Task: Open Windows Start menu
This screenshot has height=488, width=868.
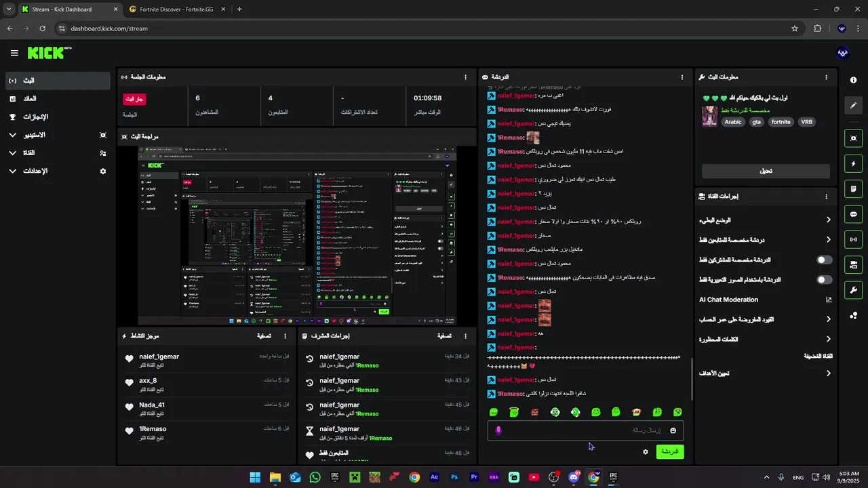Action: coord(255,477)
